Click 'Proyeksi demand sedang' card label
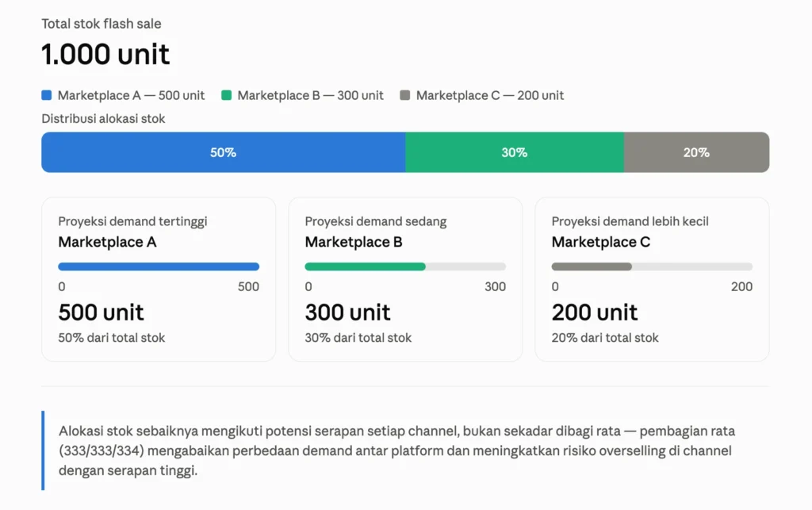The width and height of the screenshot is (812, 510). point(375,221)
